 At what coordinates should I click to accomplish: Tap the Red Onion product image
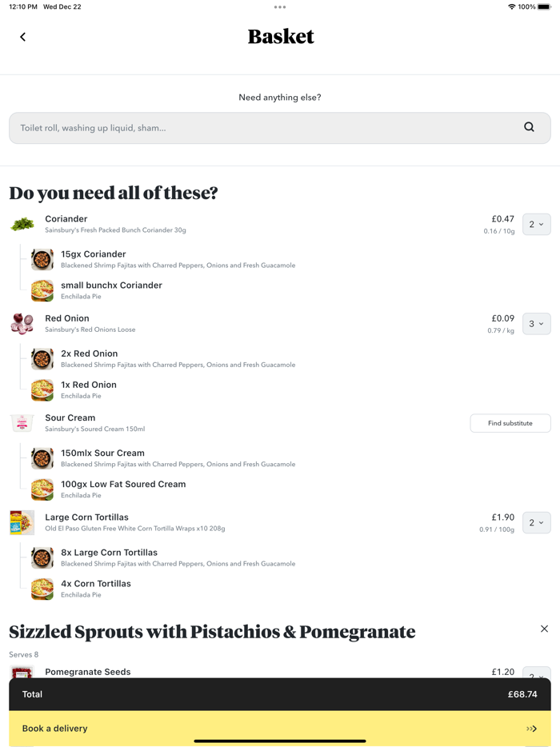click(x=22, y=323)
